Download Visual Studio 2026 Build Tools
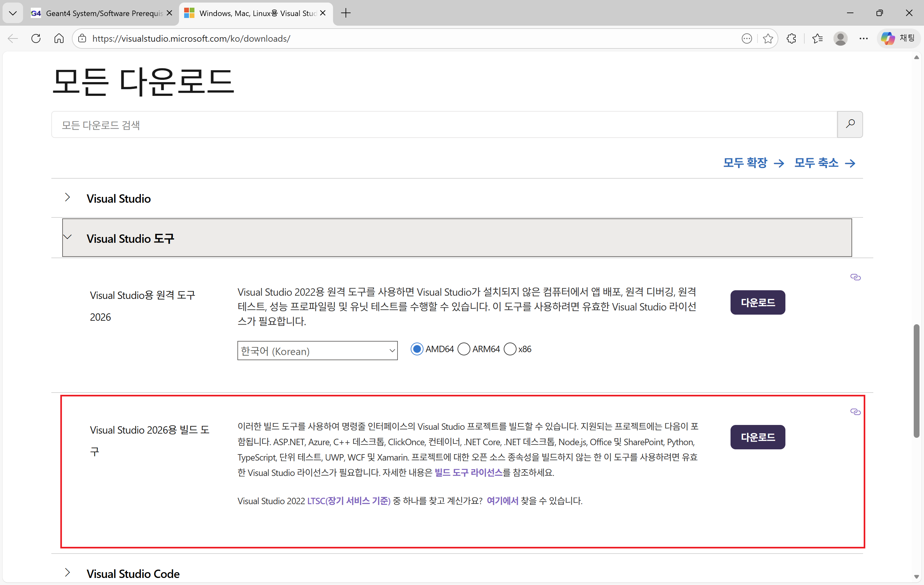This screenshot has width=924, height=585. pyautogui.click(x=757, y=437)
